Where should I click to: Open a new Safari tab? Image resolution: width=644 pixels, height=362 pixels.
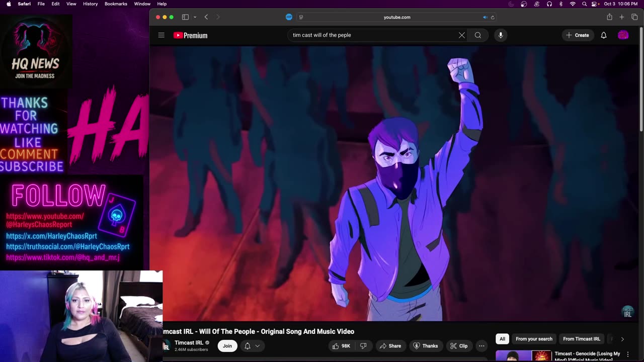622,17
